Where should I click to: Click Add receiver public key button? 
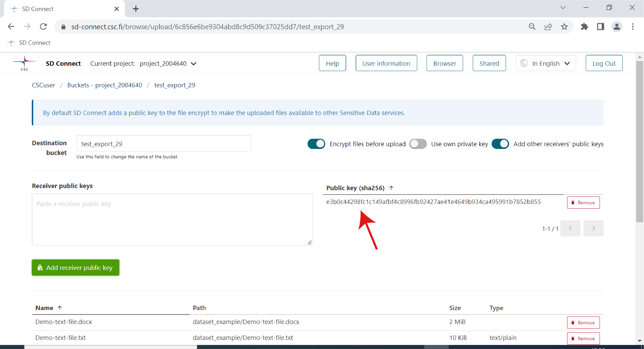coord(76,267)
